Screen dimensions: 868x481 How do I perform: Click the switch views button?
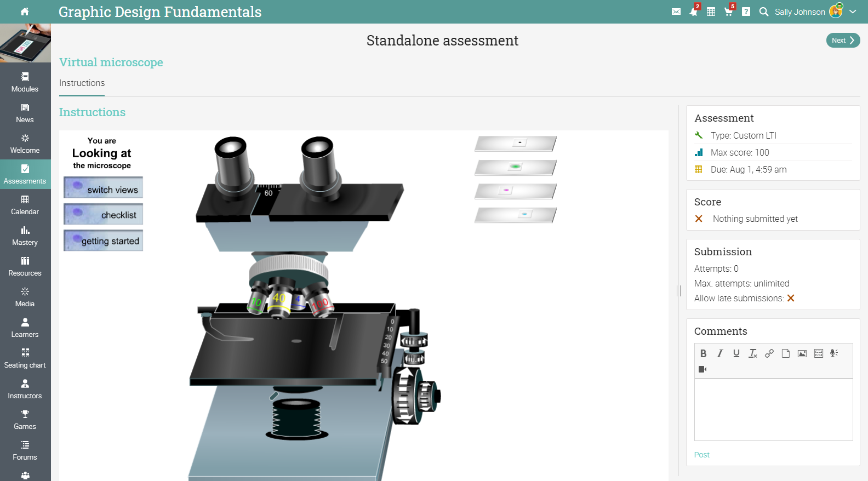[x=103, y=187]
